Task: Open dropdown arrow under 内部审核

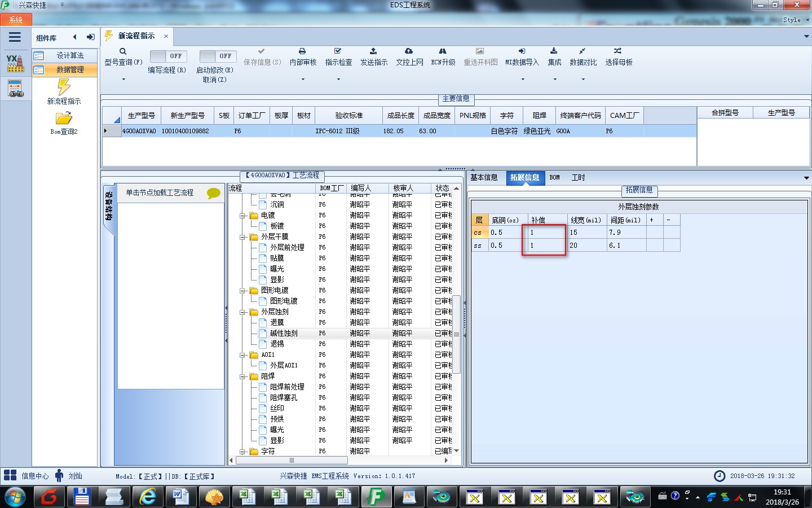Action: (303, 80)
